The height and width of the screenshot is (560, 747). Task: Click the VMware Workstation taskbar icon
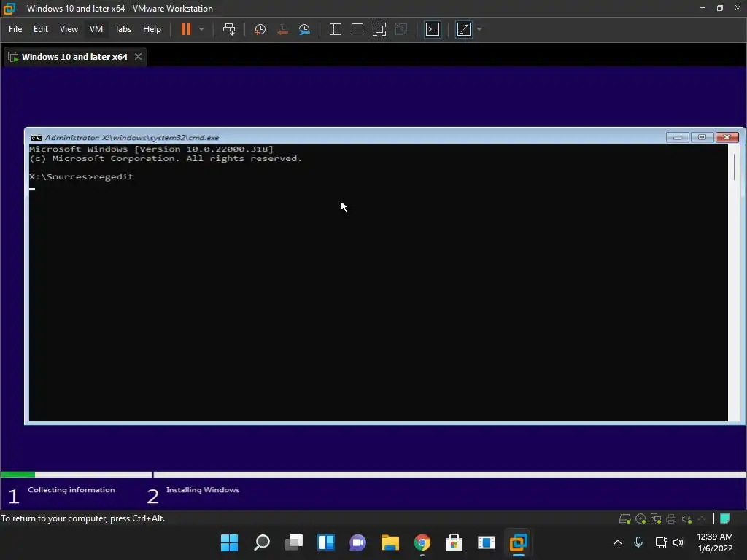tap(519, 542)
